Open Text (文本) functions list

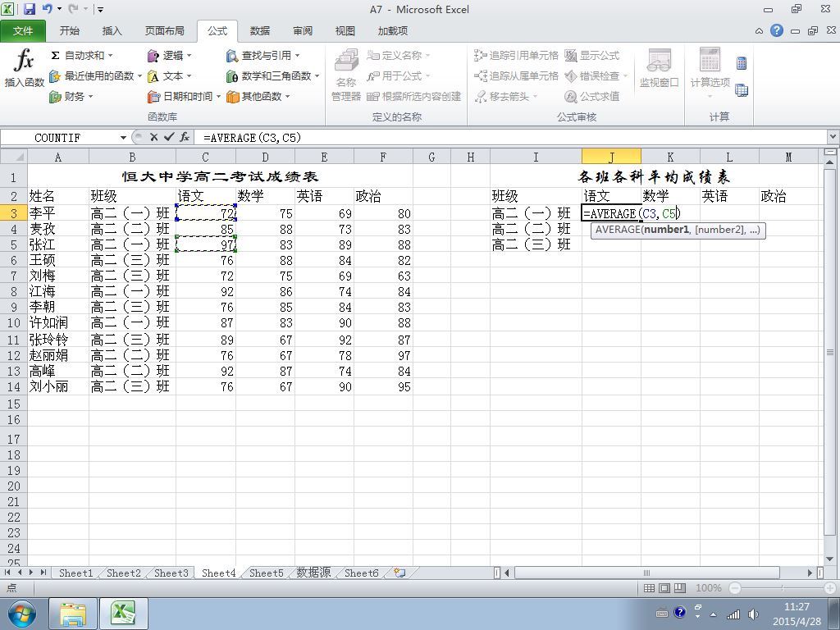pyautogui.click(x=169, y=76)
